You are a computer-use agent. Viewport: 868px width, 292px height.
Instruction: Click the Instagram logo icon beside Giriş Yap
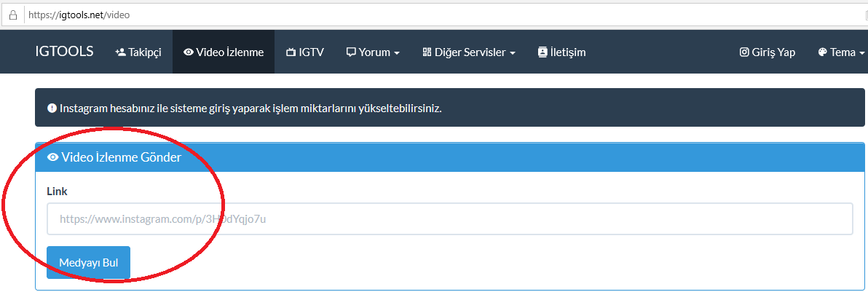pos(744,52)
